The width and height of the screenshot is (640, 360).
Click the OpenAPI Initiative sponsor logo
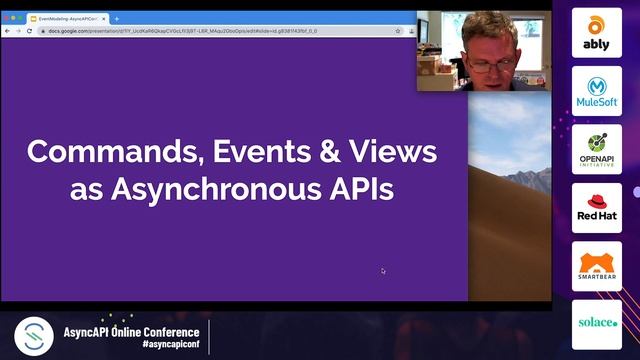pyautogui.click(x=597, y=149)
